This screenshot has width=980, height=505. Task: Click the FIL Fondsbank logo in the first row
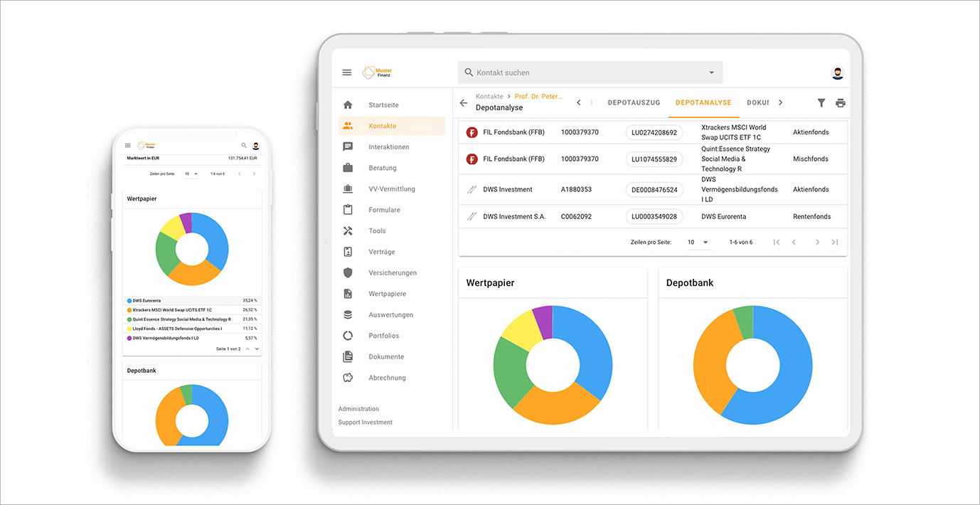pyautogui.click(x=472, y=132)
